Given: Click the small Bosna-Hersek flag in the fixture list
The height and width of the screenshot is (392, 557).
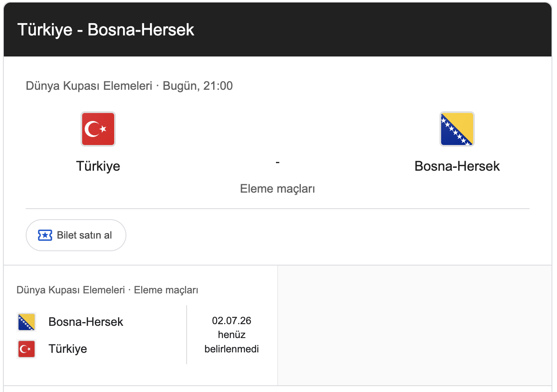Looking at the screenshot, I should (x=27, y=322).
